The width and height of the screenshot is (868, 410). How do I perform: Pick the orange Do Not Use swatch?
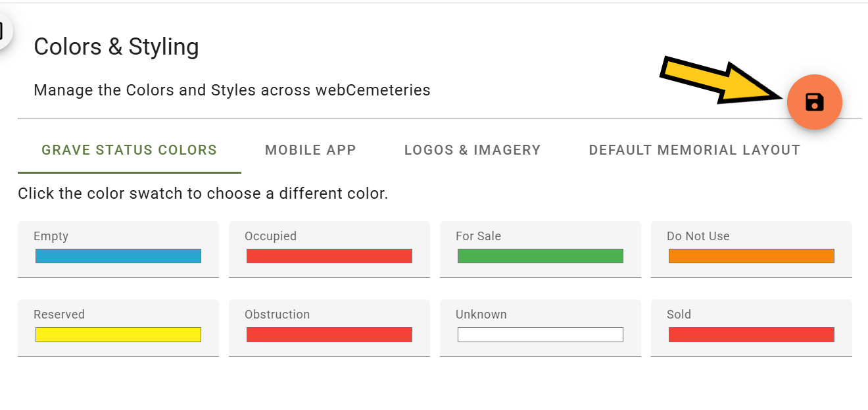(x=752, y=256)
